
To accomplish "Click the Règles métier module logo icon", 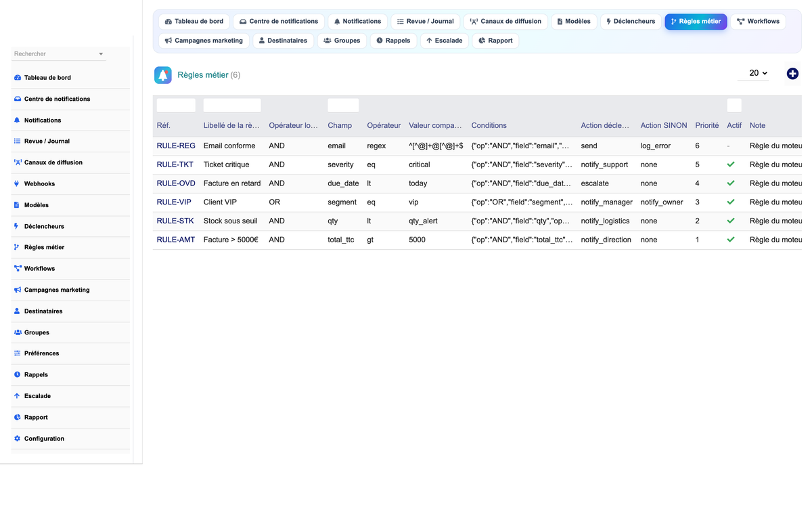I will 163,75.
